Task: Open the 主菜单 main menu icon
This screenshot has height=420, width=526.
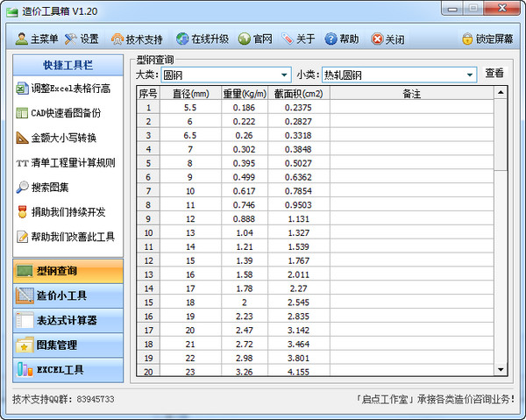Action: coord(21,39)
